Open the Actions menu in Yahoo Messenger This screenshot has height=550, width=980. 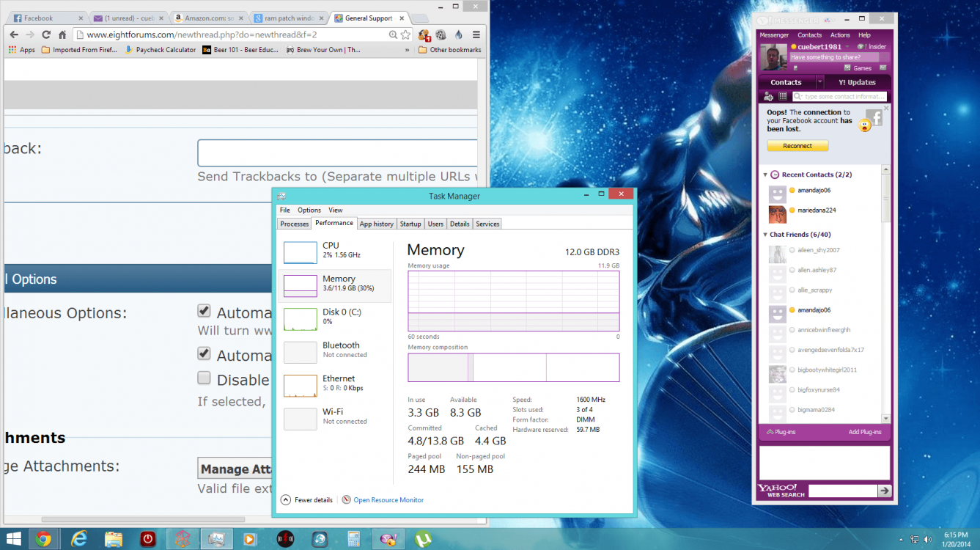(x=840, y=35)
